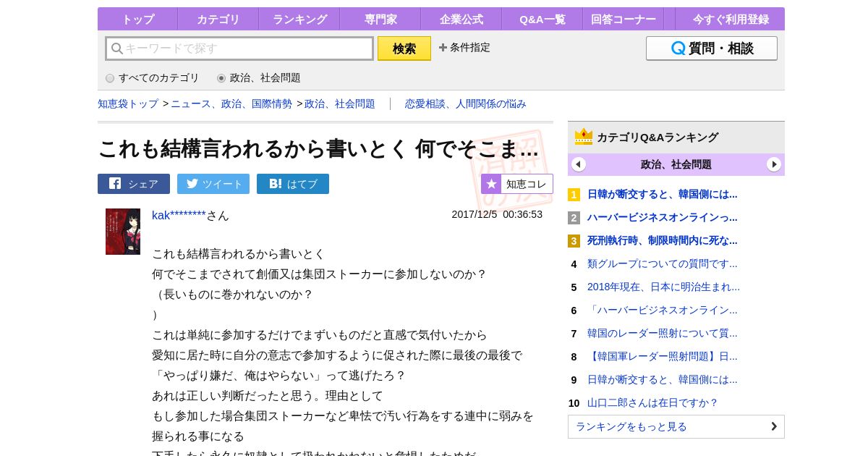Go to next ranking category with right arrow

774,164
